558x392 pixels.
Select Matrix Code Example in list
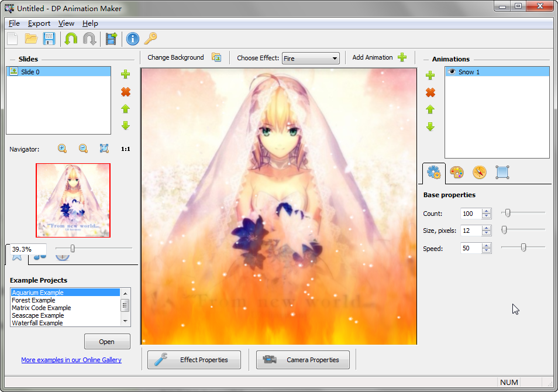pyautogui.click(x=42, y=308)
